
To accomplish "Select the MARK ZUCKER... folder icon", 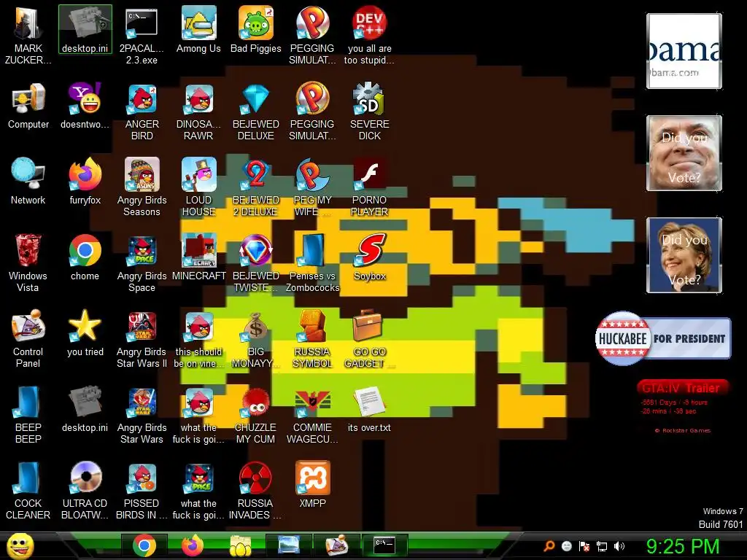I will (28, 35).
